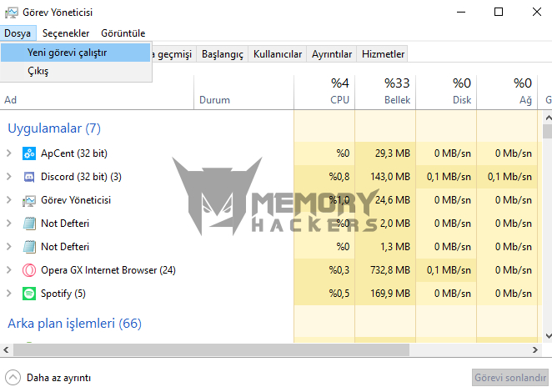Expand the Görev Yöneticisi process row
This screenshot has height=392, width=552.
(9, 200)
